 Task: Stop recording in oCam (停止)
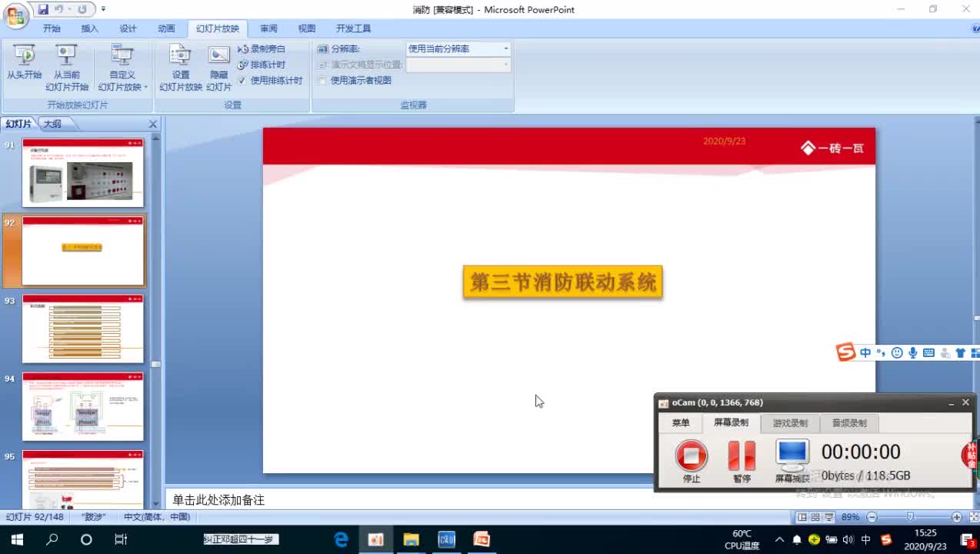tap(692, 462)
